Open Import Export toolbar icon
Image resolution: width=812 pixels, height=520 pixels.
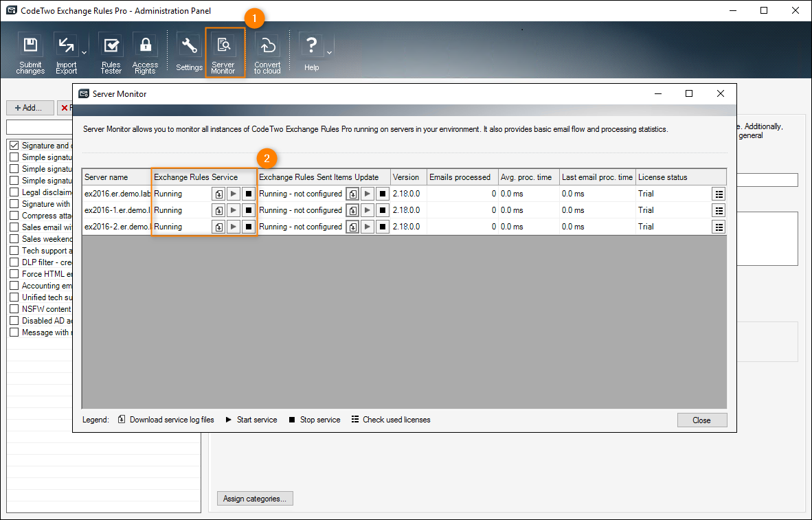tap(66, 54)
